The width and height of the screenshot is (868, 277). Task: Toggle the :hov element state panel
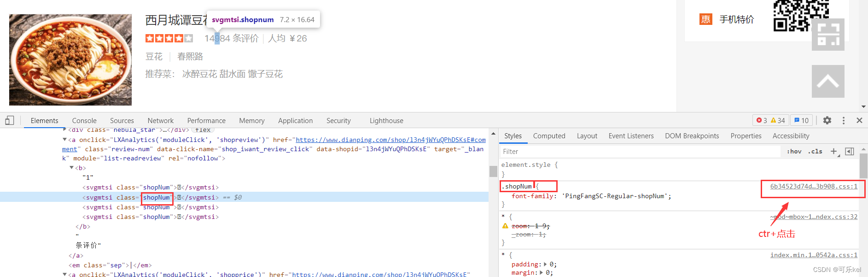(794, 151)
